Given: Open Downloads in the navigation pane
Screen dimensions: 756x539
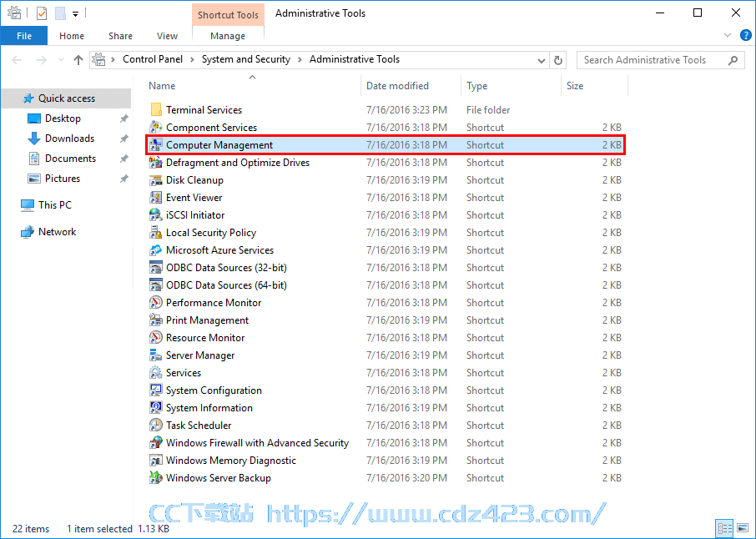Looking at the screenshot, I should (x=69, y=139).
